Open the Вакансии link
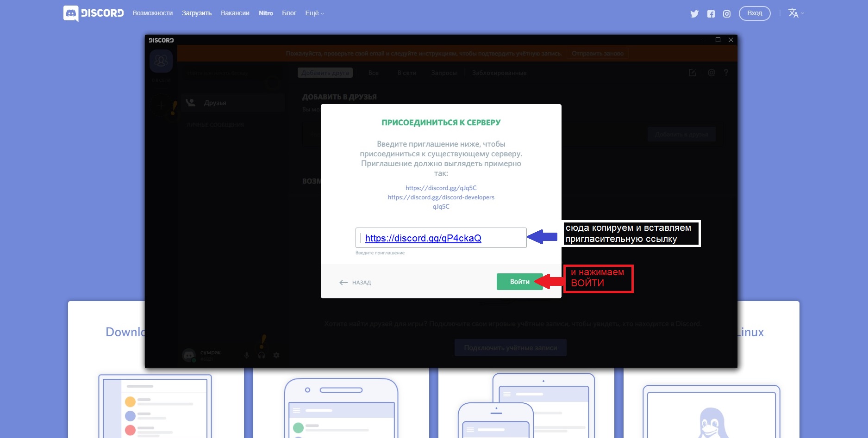The height and width of the screenshot is (438, 868). (x=235, y=13)
